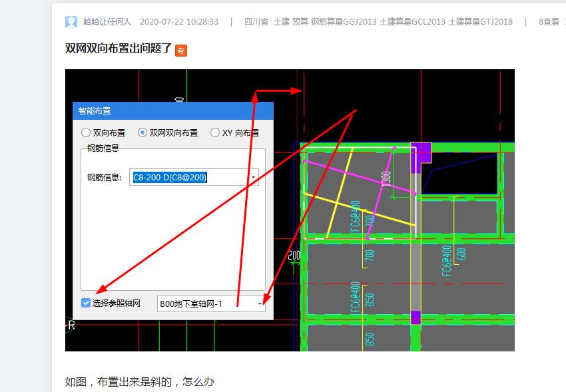Click the CAD screenshot image

[290, 210]
